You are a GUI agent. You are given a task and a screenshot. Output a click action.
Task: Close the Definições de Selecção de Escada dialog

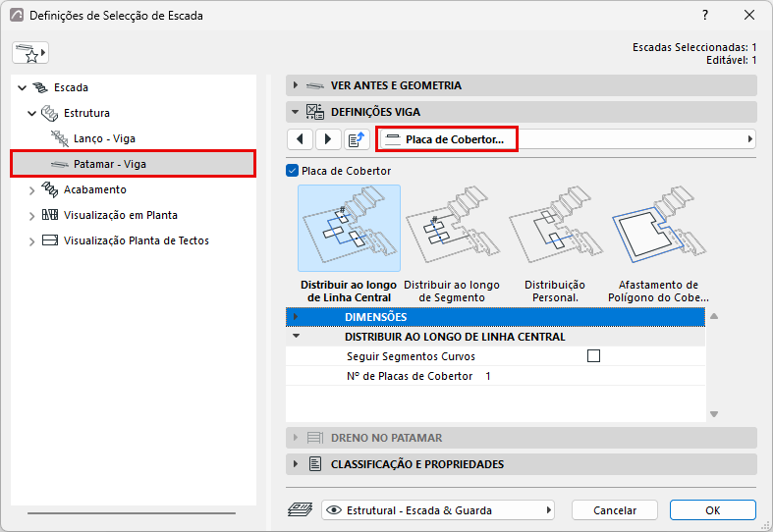pos(749,16)
